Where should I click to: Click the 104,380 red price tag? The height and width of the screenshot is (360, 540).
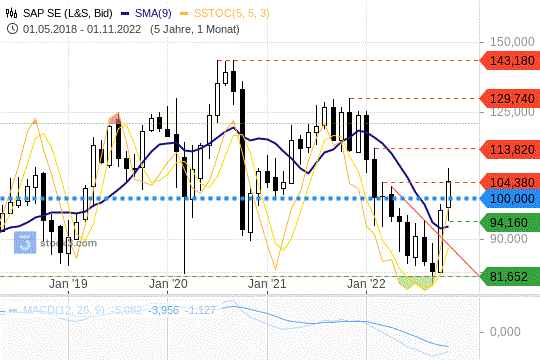tap(510, 182)
